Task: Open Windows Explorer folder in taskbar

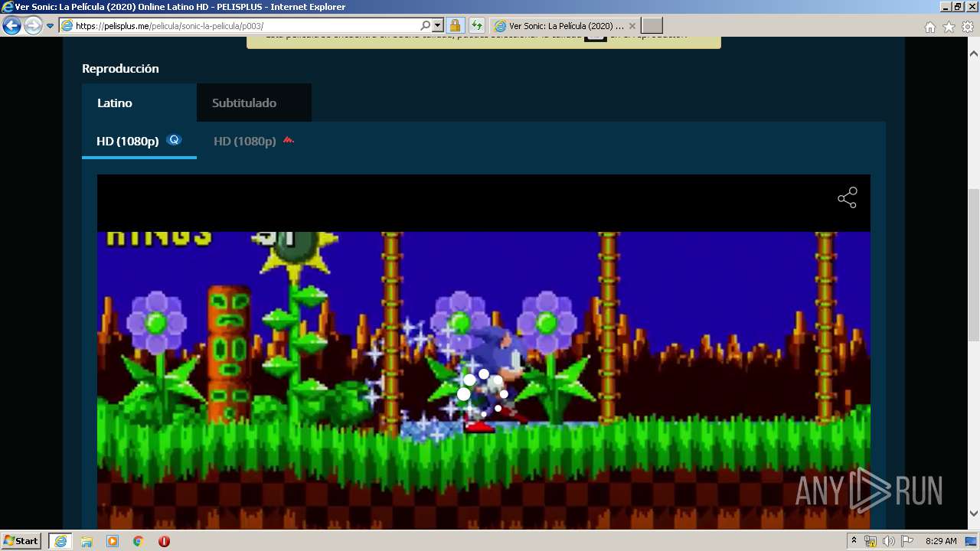Action: [87, 541]
